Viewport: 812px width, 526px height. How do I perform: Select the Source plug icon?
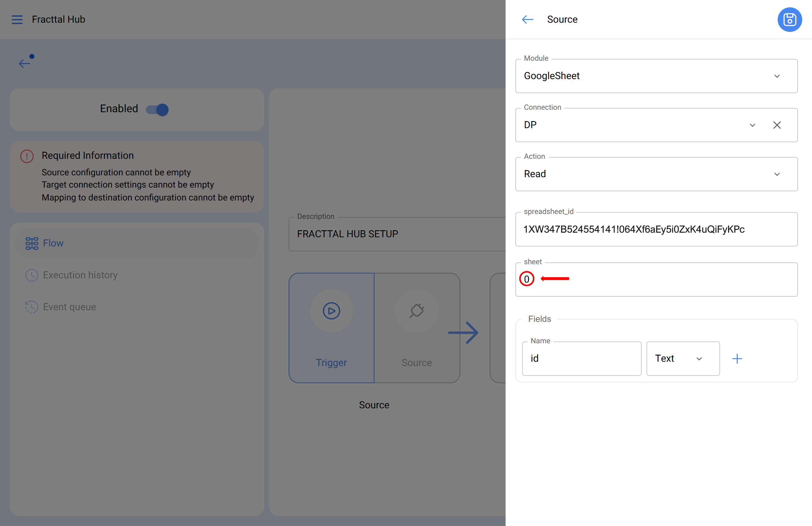pos(417,311)
